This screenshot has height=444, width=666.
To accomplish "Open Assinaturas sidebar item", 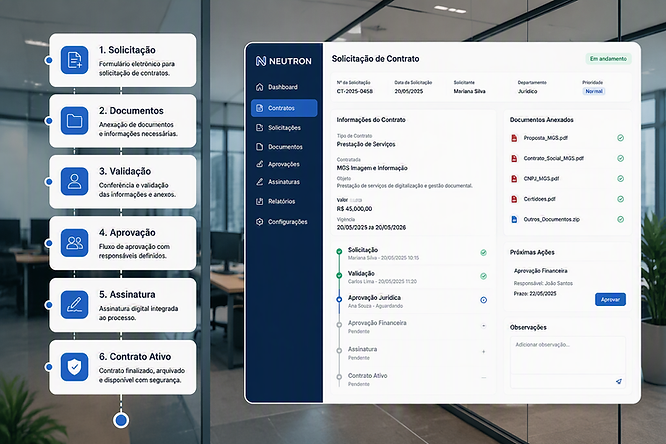I will pos(284,182).
